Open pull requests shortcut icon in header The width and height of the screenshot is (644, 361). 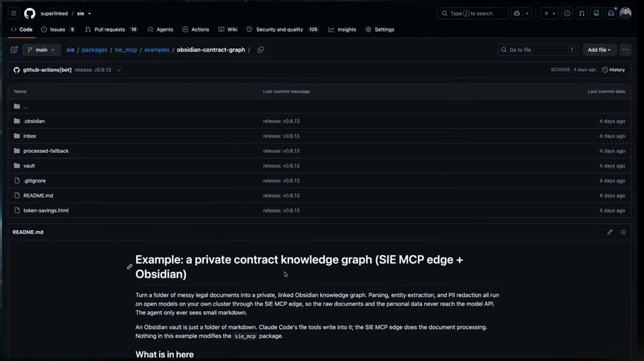point(582,13)
